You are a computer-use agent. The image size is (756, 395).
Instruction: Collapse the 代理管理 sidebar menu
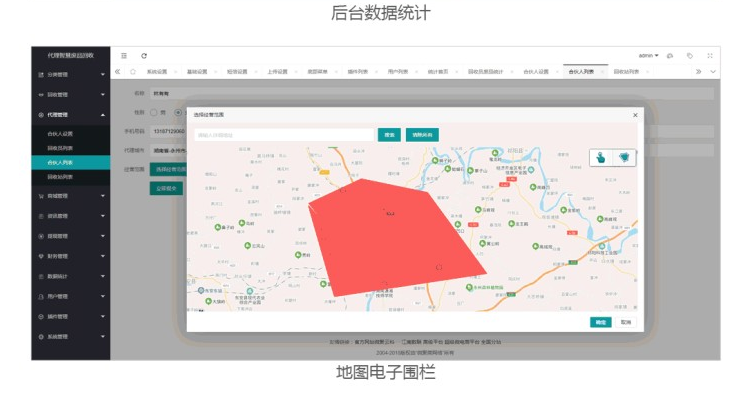coord(71,115)
